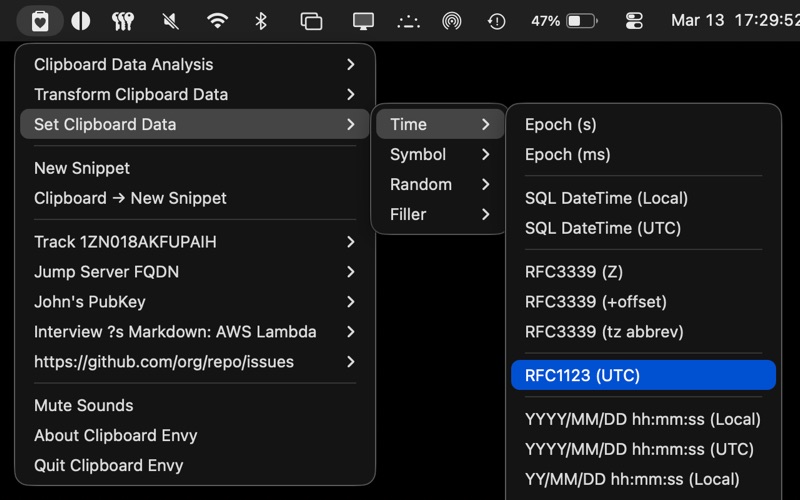The width and height of the screenshot is (800, 500).
Task: Expand Clipboard Data Analysis submenu
Action: coord(194,65)
